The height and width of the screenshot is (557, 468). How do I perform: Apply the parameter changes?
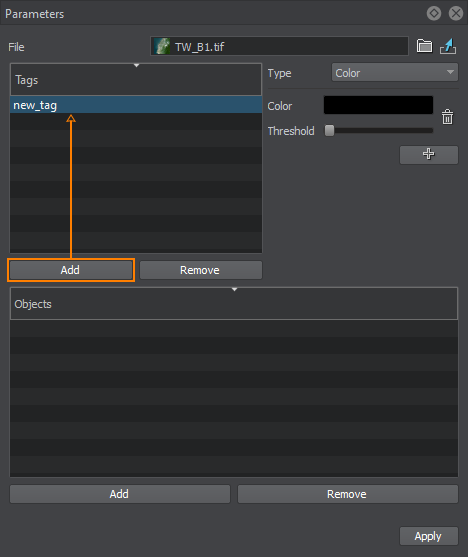pyautogui.click(x=429, y=536)
